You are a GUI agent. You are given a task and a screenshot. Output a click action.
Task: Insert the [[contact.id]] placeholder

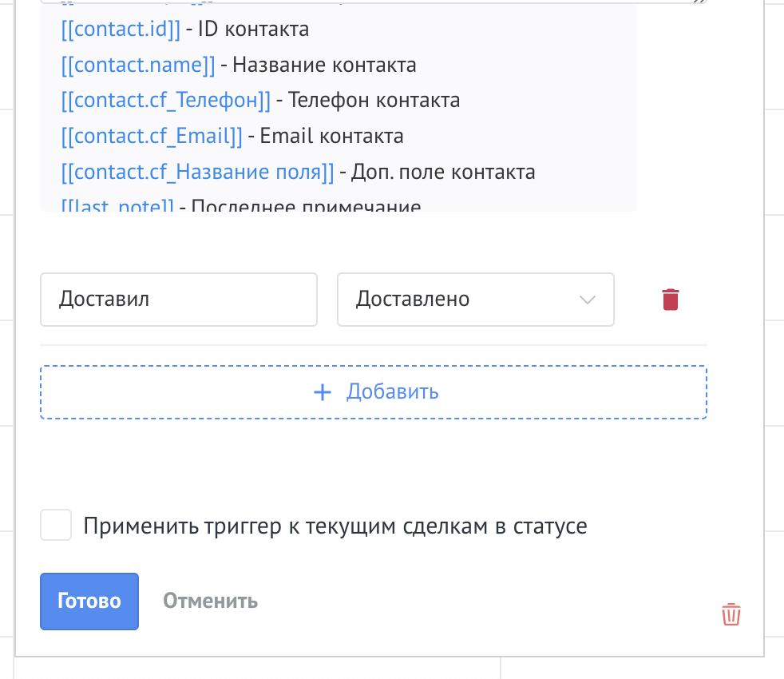pyautogui.click(x=121, y=29)
